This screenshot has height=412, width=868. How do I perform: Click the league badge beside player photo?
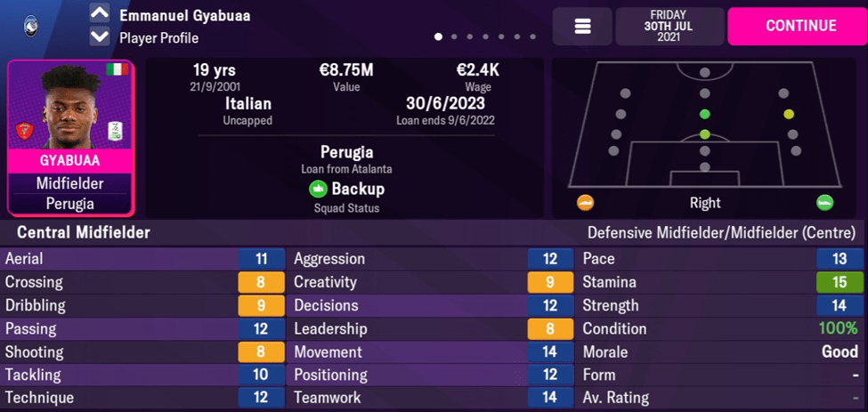point(115,131)
